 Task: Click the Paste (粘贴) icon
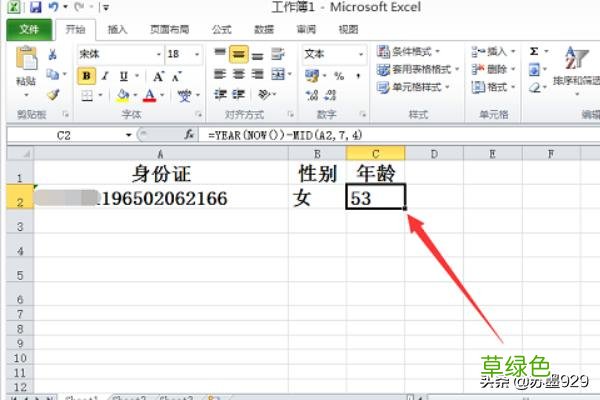(27, 62)
